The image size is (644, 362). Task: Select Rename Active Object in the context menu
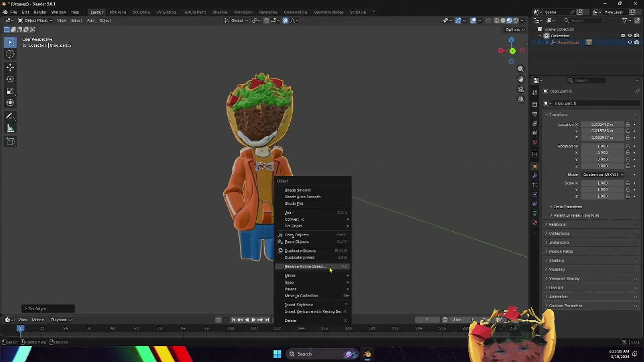tap(312, 266)
